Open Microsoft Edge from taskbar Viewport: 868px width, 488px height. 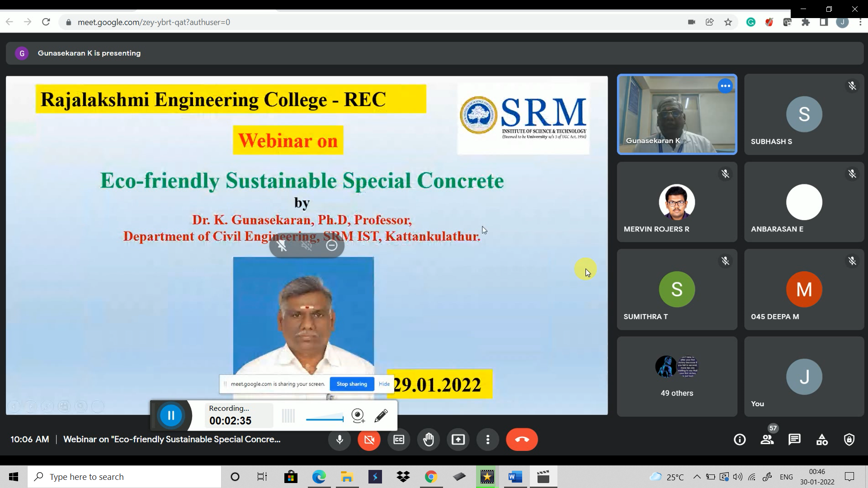(319, 477)
